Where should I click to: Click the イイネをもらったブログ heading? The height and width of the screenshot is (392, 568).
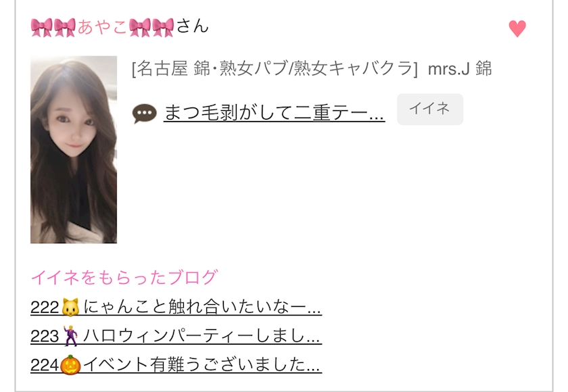pos(124,277)
